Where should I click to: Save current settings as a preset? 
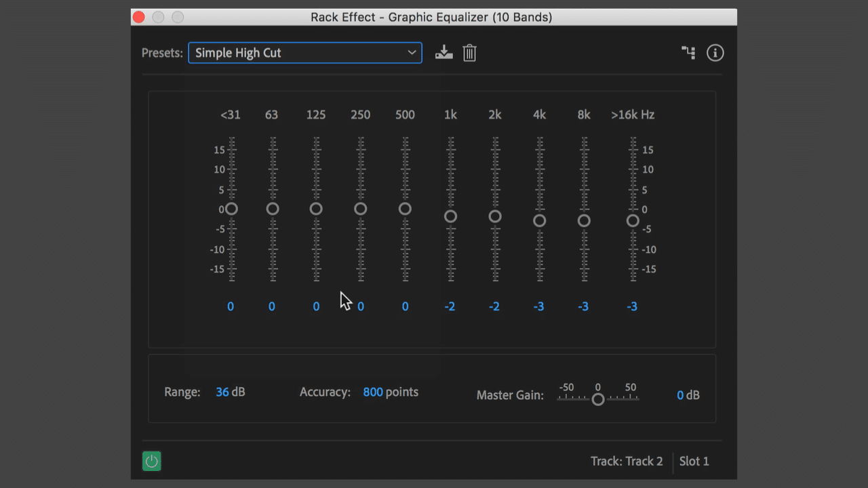[444, 52]
